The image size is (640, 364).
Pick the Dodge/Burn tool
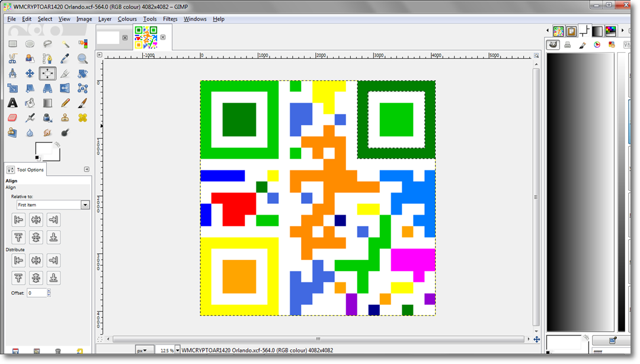65,133
